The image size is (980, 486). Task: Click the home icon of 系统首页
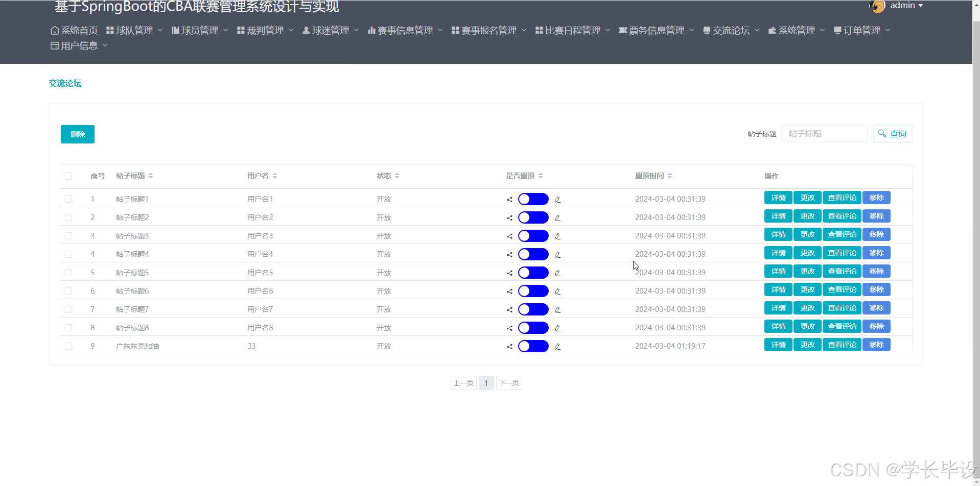coord(55,31)
